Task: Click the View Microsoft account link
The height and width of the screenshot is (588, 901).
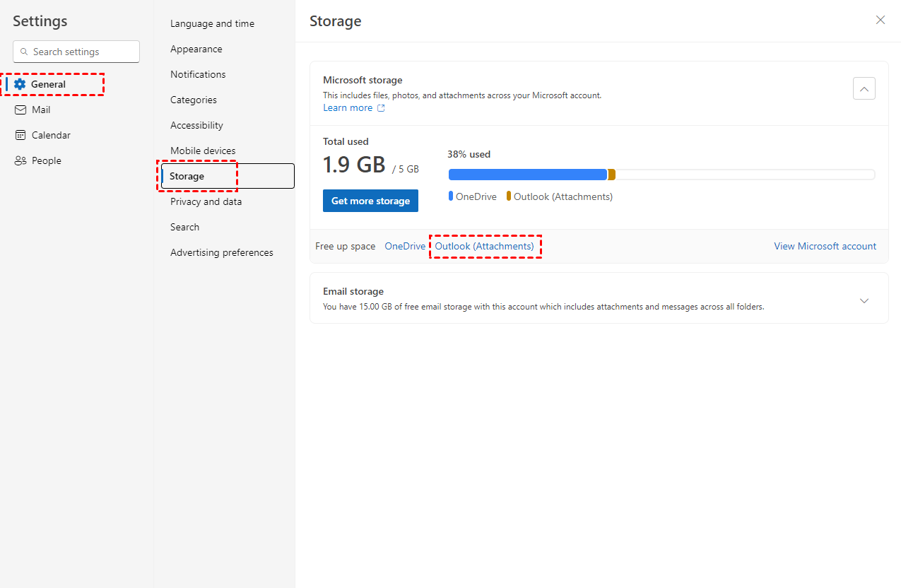Action: (x=825, y=246)
